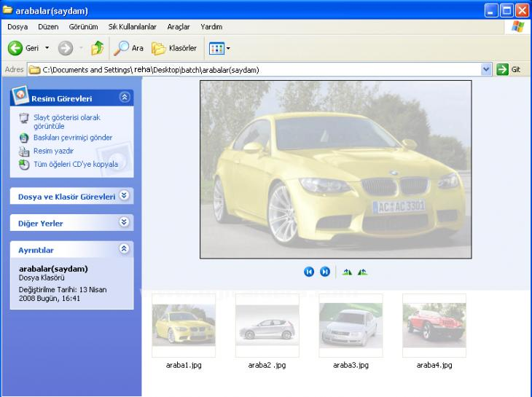Click the Diğer Yerler panel title

(x=40, y=224)
